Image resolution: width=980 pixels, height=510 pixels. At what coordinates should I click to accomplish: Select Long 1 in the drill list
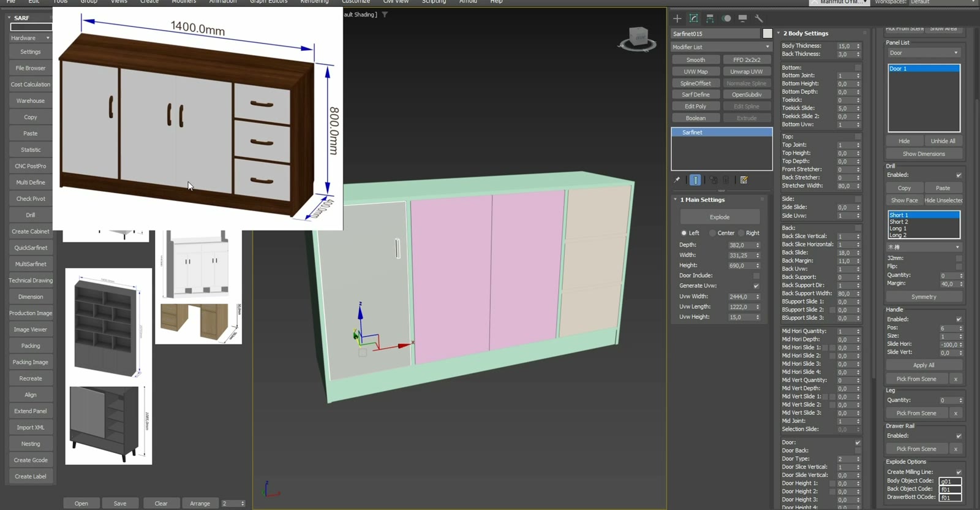(924, 229)
